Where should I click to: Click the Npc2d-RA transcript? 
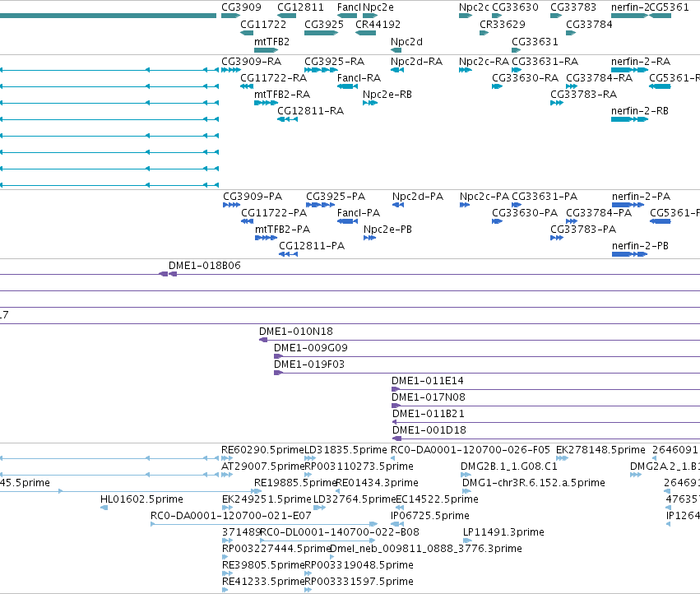(397, 70)
